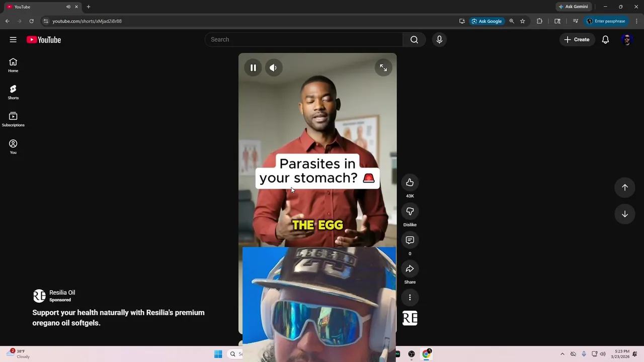Open YouTube notifications bell

click(605, 40)
